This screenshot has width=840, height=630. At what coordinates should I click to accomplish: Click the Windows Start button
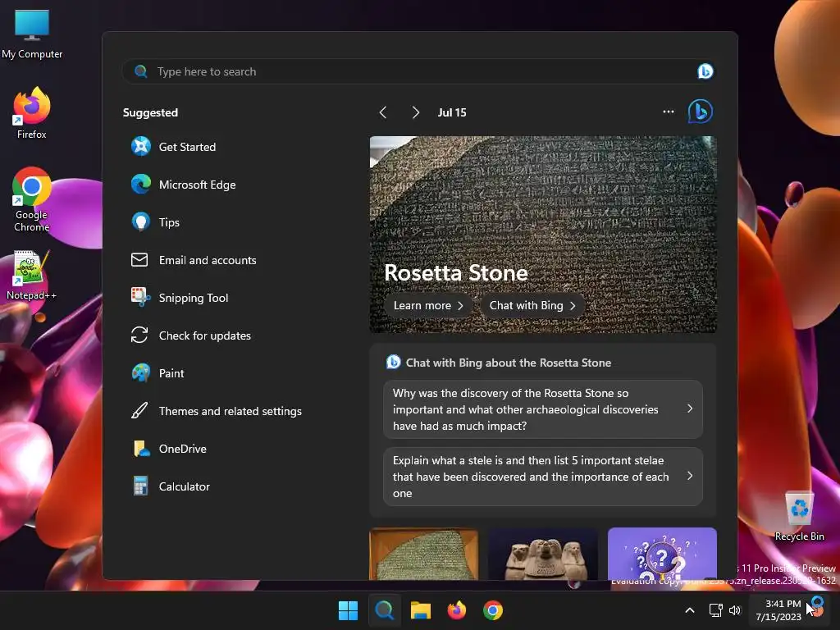348,610
